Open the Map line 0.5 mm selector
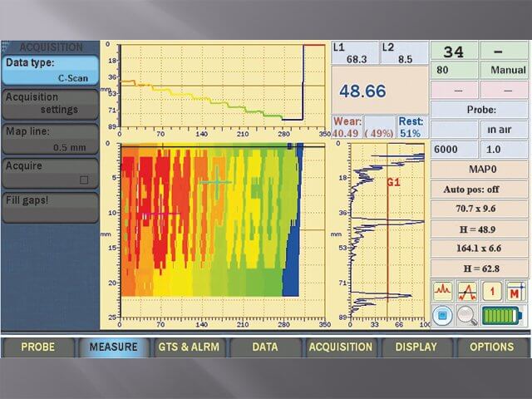The width and height of the screenshot is (532, 399). point(49,139)
